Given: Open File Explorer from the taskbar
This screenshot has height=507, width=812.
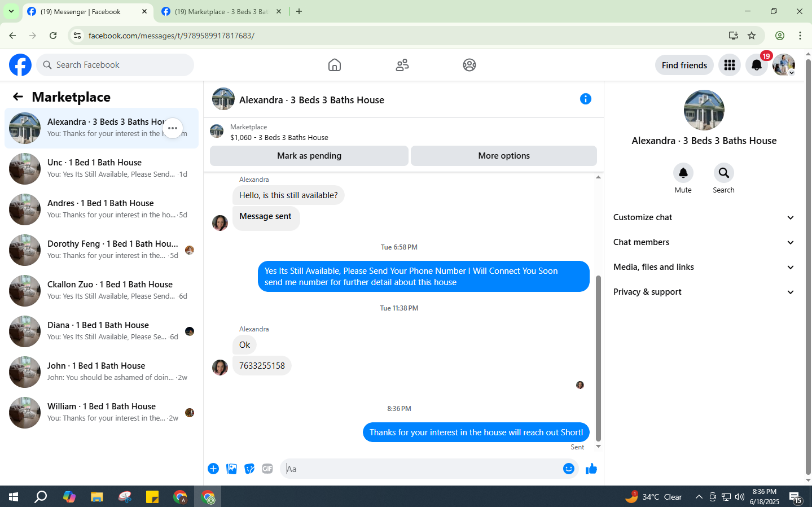Looking at the screenshot, I should click(97, 497).
